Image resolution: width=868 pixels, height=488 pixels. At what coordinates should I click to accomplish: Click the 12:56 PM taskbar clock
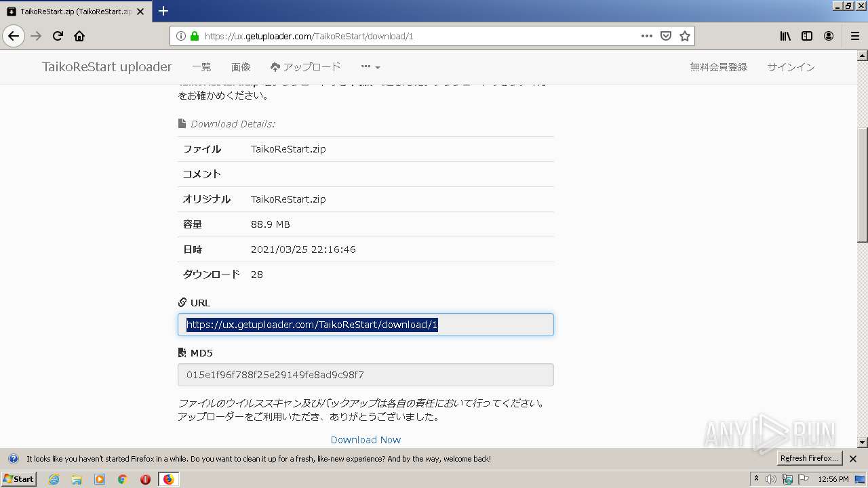pyautogui.click(x=833, y=479)
